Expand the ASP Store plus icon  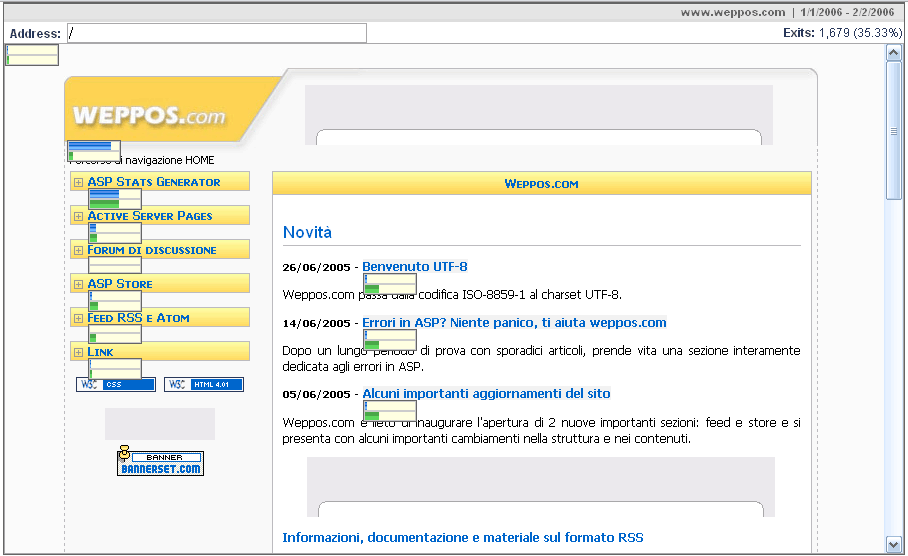tap(78, 284)
